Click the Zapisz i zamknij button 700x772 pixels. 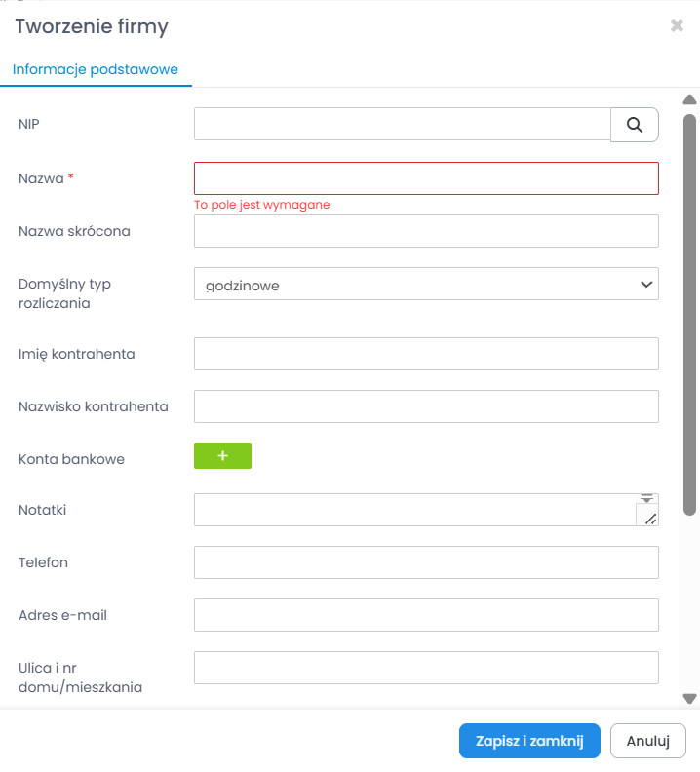pos(529,741)
